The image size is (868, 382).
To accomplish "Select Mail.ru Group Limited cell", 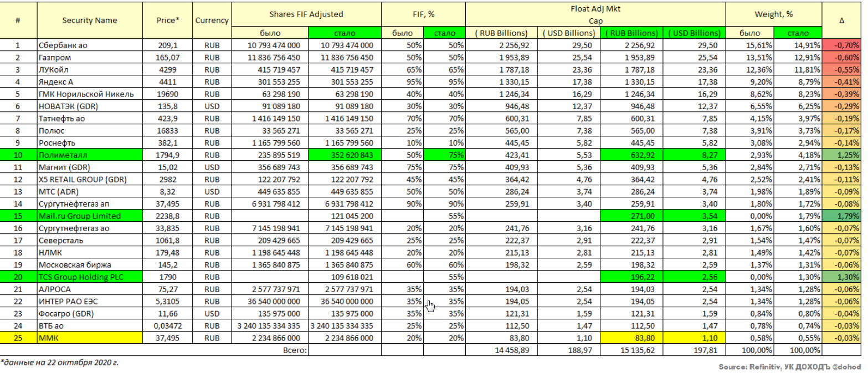I will click(89, 216).
